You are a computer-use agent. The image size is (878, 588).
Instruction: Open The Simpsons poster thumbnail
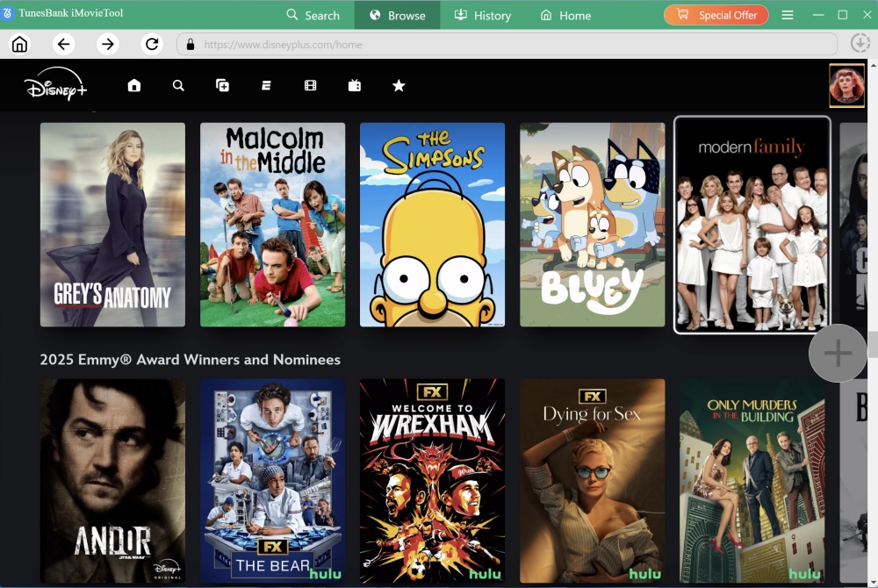pyautogui.click(x=432, y=225)
